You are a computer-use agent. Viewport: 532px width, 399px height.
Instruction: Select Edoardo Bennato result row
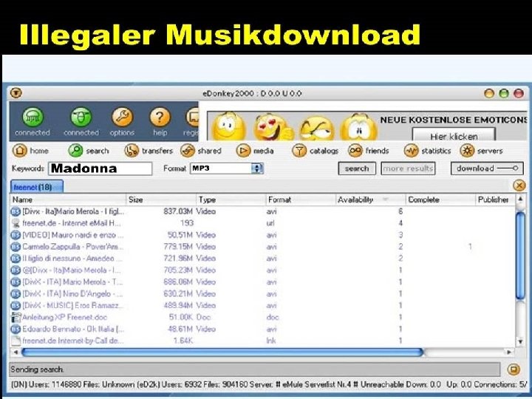pyautogui.click(x=262, y=329)
